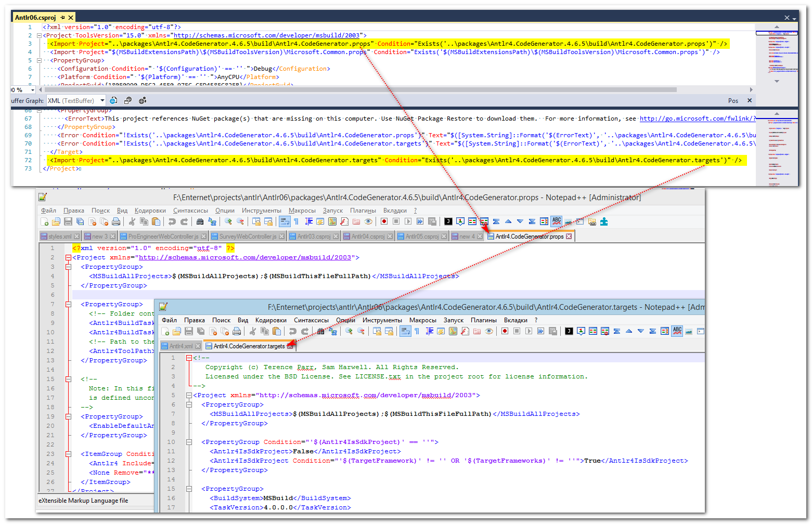Toggle Indent Guide in targets Notepad++ toolbar
The width and height of the screenshot is (812, 524).
coord(430,331)
